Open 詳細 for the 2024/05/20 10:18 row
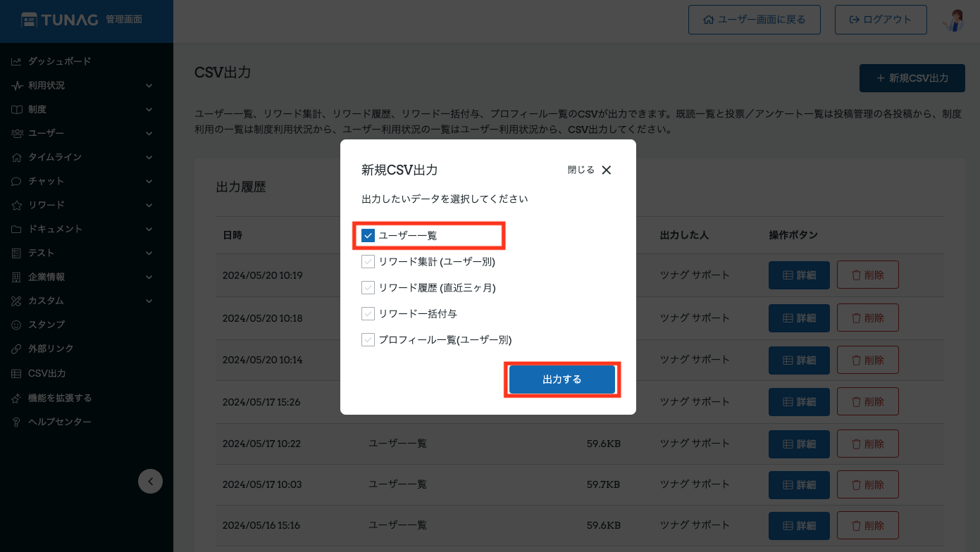 pyautogui.click(x=799, y=318)
